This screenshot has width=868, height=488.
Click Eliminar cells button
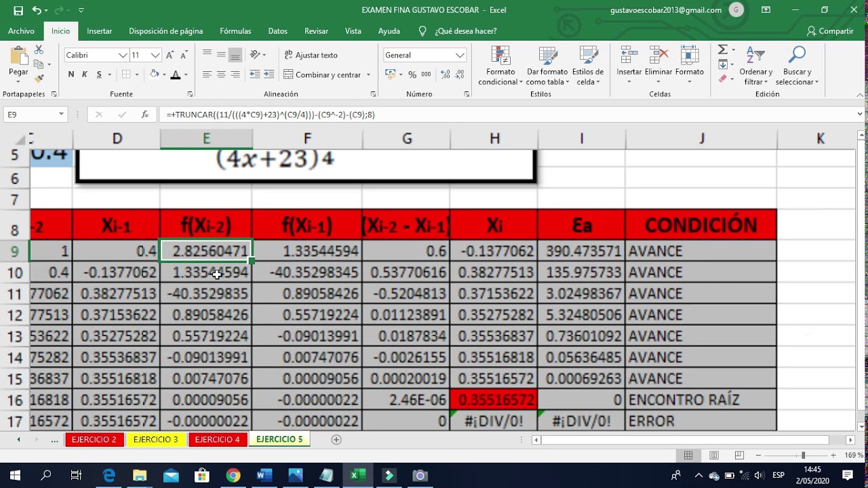[x=658, y=66]
